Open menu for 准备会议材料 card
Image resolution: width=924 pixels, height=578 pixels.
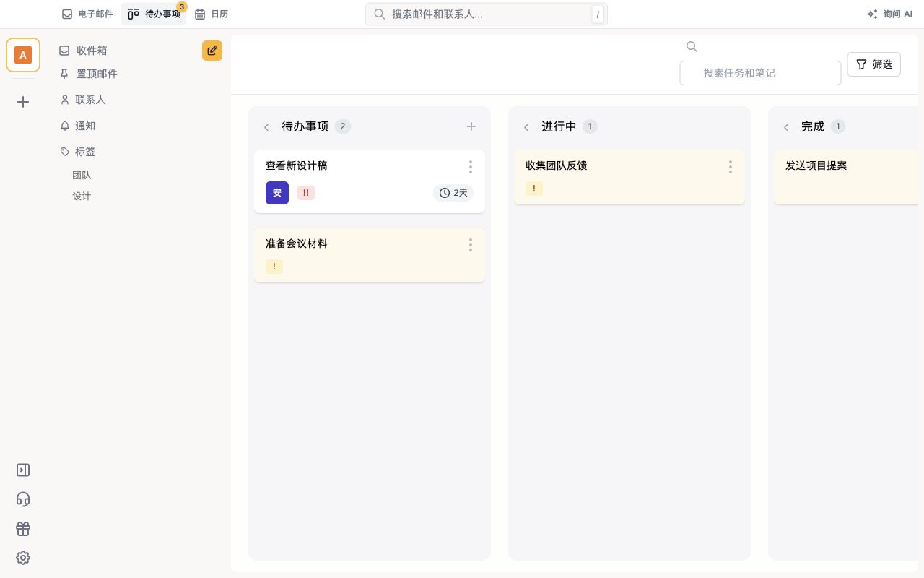pos(471,245)
